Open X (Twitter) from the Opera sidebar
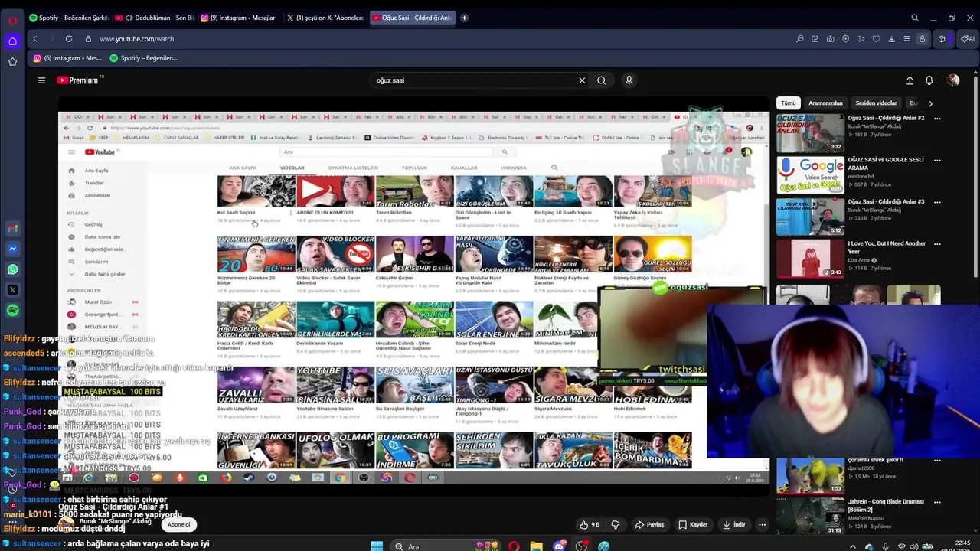 (x=12, y=290)
